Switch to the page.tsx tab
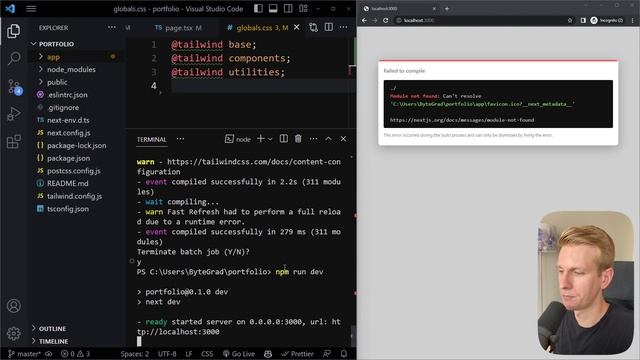 [178, 27]
